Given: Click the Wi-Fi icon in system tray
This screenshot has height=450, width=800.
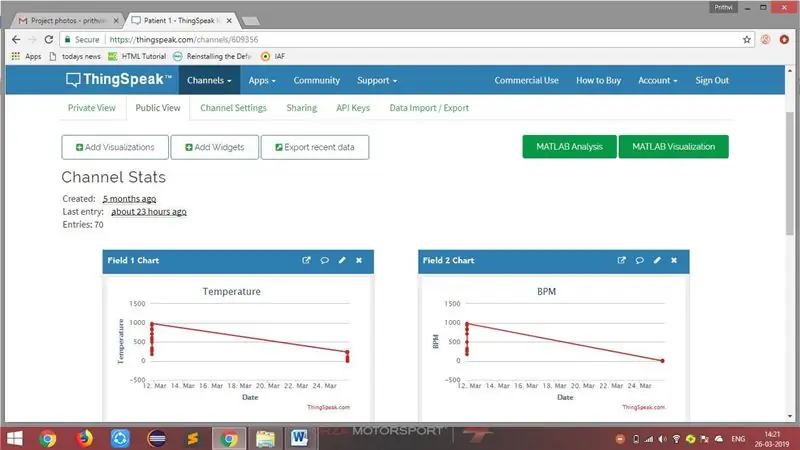Looking at the screenshot, I should pyautogui.click(x=676, y=439).
